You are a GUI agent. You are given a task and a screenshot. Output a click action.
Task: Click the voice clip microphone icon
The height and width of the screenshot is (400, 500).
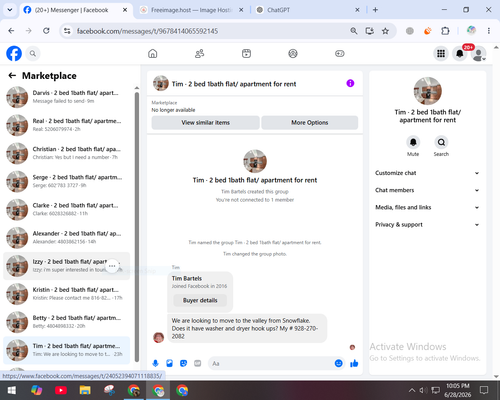pos(155,363)
